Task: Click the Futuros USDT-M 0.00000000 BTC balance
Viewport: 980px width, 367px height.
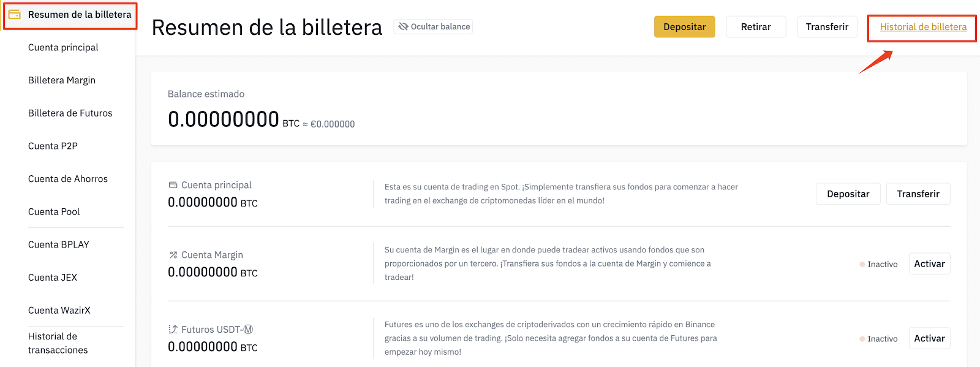Action: click(x=213, y=347)
